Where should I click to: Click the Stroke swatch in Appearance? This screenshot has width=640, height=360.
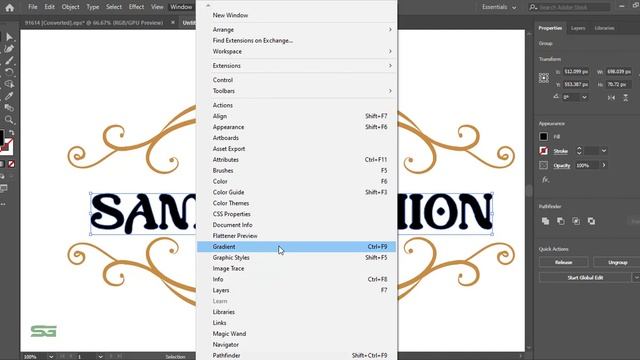click(543, 151)
